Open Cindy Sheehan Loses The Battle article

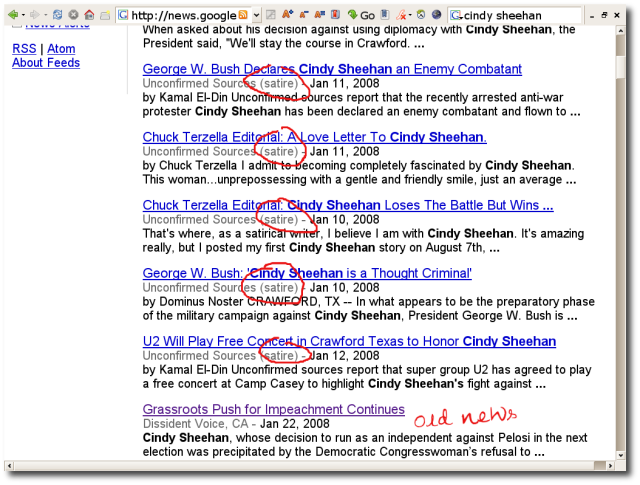(348, 205)
